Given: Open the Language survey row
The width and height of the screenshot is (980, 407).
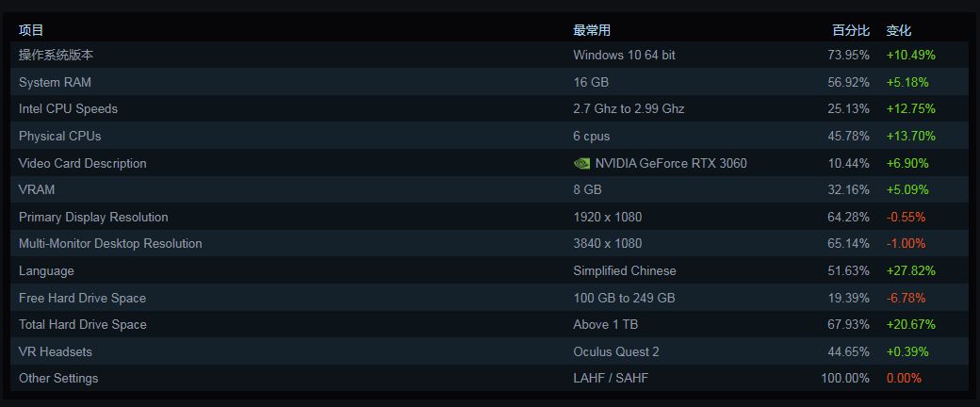Looking at the screenshot, I should coord(489,270).
